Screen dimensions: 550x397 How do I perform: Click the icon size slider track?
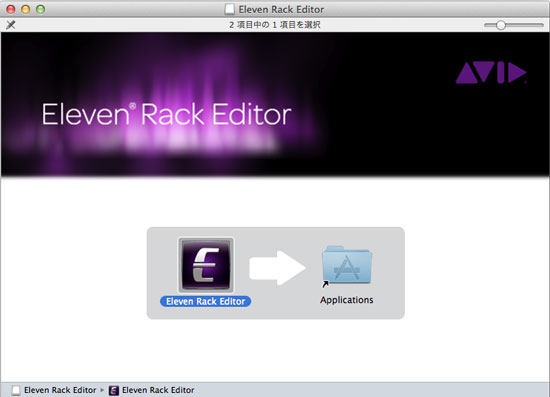click(514, 25)
